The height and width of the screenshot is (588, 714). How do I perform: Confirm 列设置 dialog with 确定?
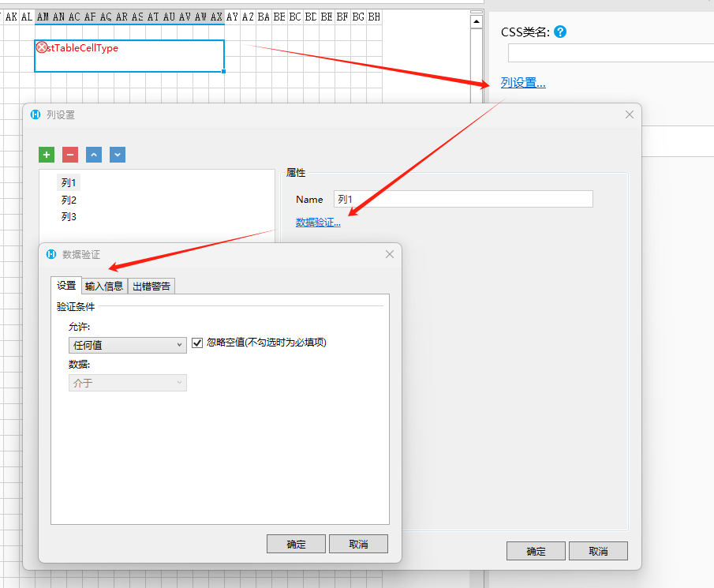point(536,551)
